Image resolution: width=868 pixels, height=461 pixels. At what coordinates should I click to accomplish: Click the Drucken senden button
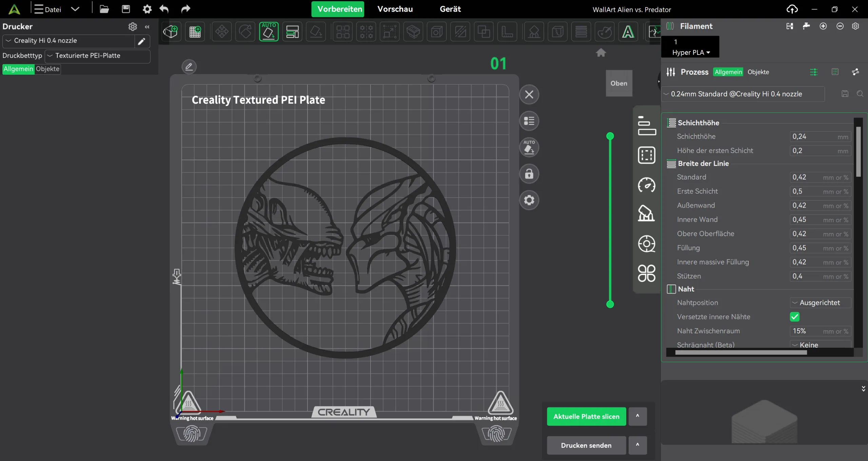point(586,445)
